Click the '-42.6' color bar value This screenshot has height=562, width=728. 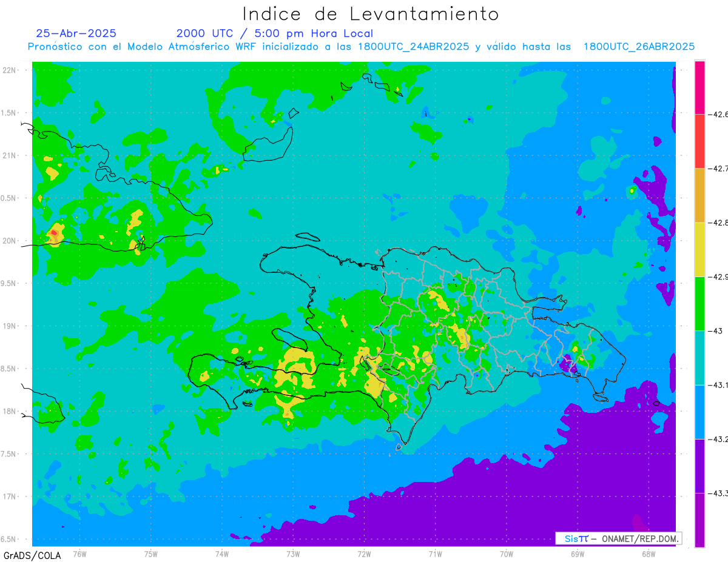click(718, 114)
